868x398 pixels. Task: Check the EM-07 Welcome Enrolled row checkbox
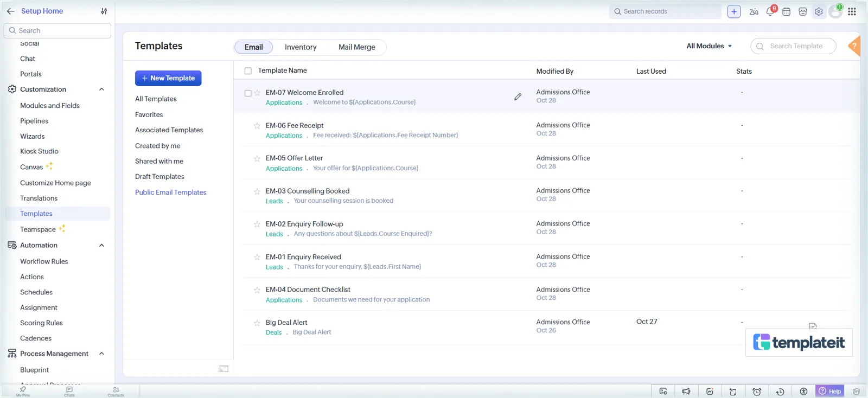[248, 93]
